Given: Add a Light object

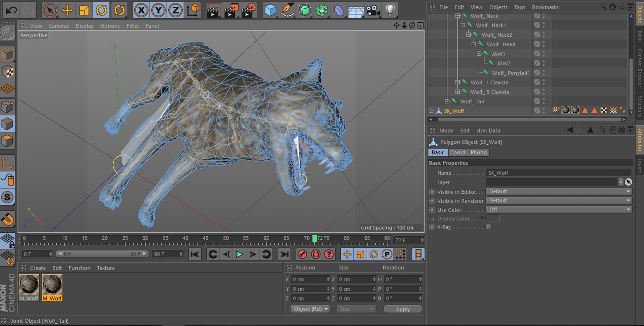Looking at the screenshot, I should pos(390,10).
